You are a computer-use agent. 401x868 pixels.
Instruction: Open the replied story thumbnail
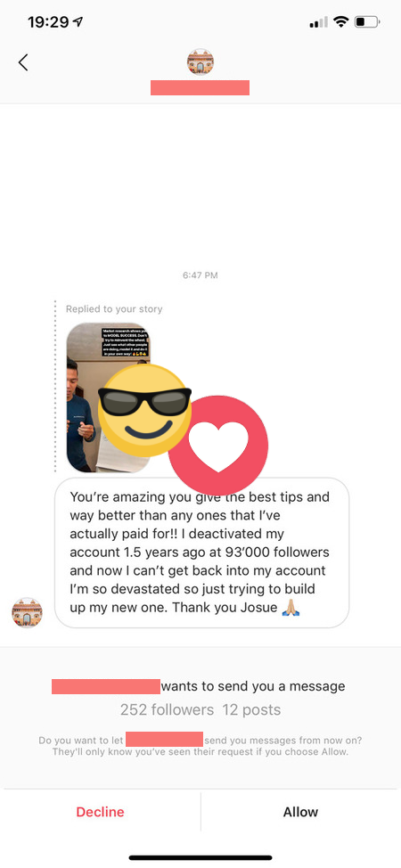tap(109, 397)
